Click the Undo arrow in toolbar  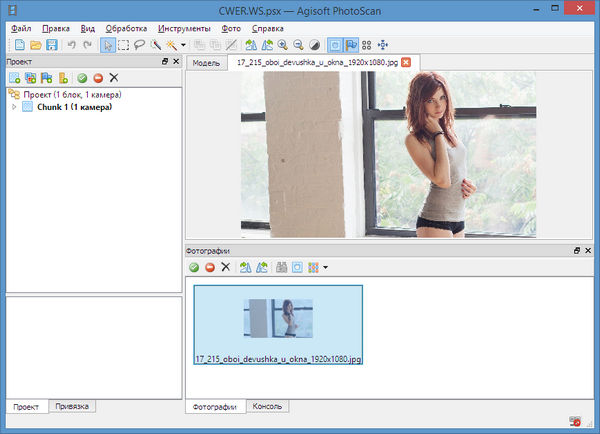71,45
